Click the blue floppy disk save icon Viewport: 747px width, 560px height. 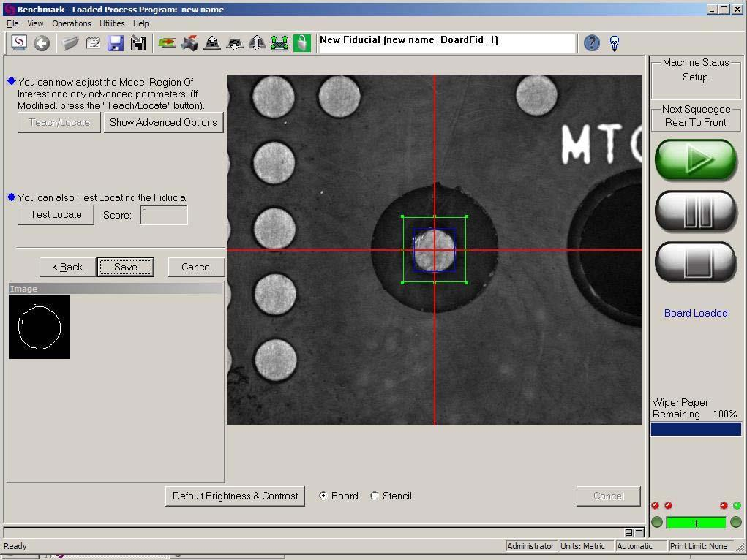tap(116, 43)
